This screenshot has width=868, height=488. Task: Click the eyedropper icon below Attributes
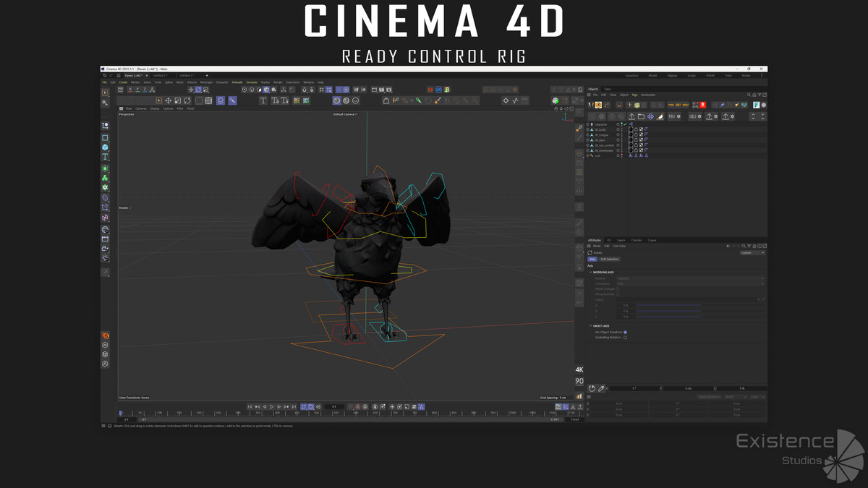(601, 388)
